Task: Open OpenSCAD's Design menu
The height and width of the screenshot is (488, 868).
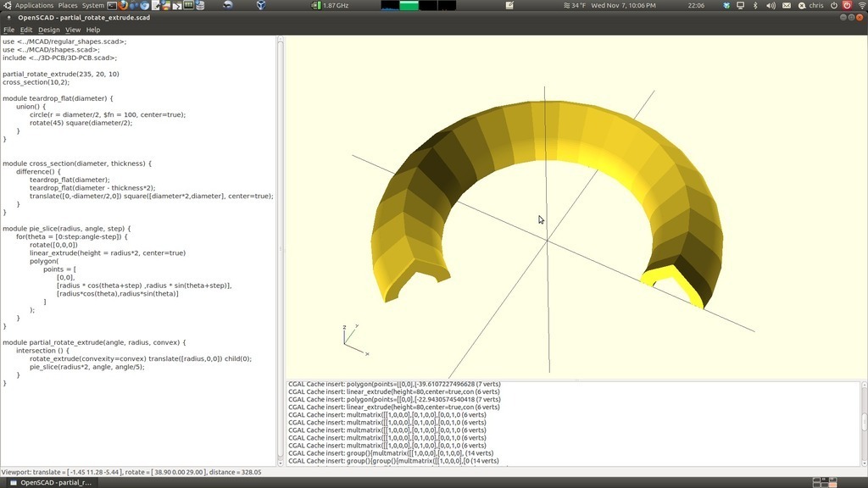Action: (48, 29)
